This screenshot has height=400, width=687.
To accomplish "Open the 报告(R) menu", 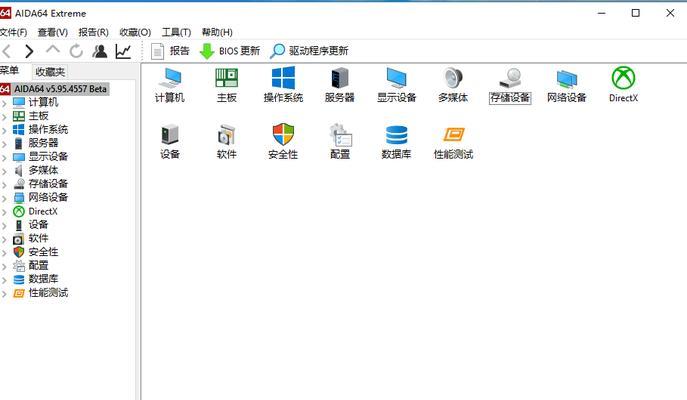I will click(93, 32).
